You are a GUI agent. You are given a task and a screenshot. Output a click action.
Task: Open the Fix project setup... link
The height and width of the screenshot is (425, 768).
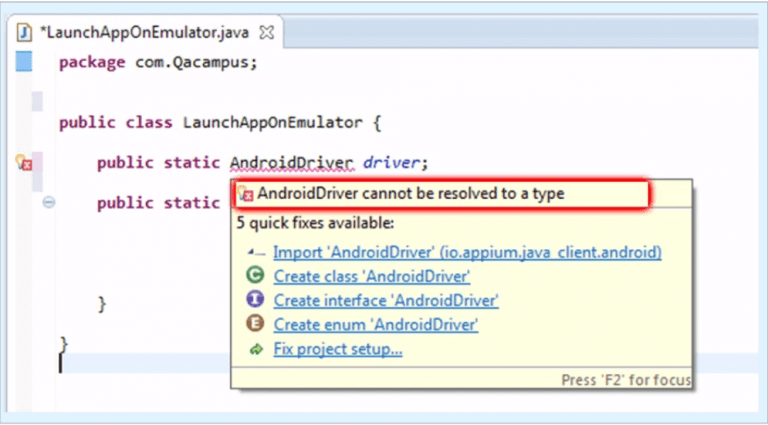337,349
